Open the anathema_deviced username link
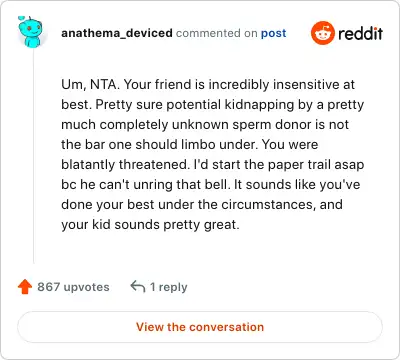This screenshot has height=360, width=400. pos(117,33)
